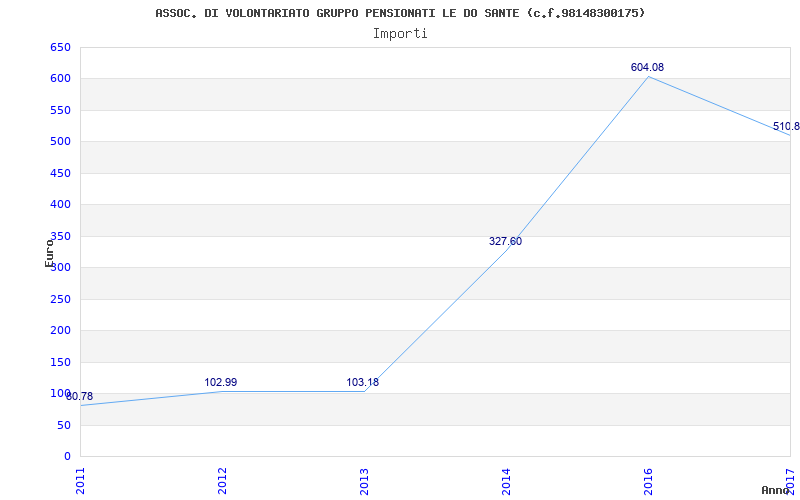Click the 2014 x-axis year label
The image size is (800, 500).
[x=506, y=481]
